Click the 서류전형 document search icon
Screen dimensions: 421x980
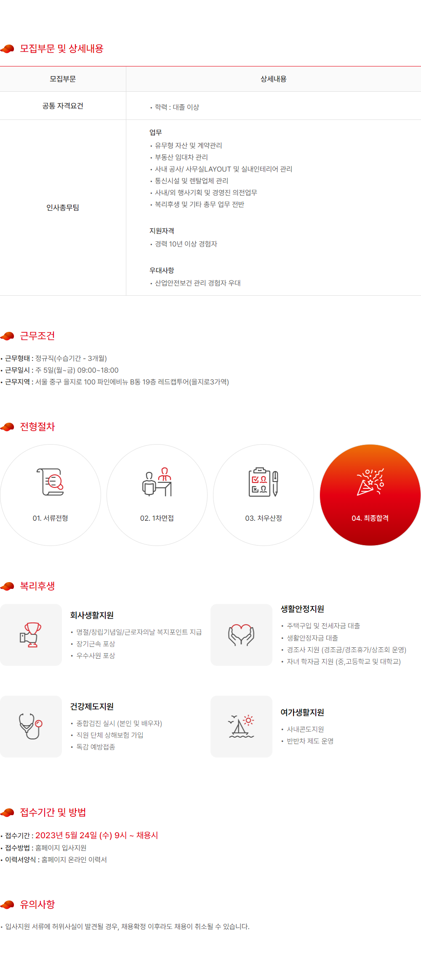pos(51,482)
